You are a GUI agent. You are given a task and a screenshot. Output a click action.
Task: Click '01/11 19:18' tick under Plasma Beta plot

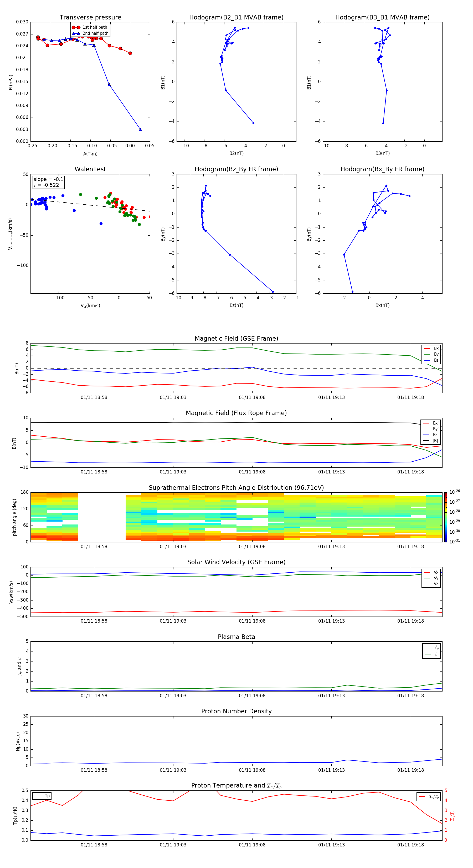click(x=410, y=695)
